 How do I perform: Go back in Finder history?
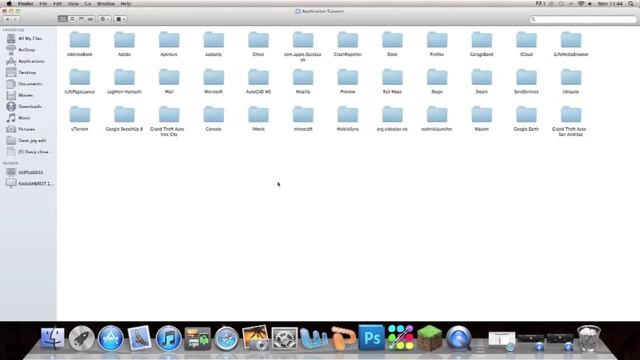[7, 19]
